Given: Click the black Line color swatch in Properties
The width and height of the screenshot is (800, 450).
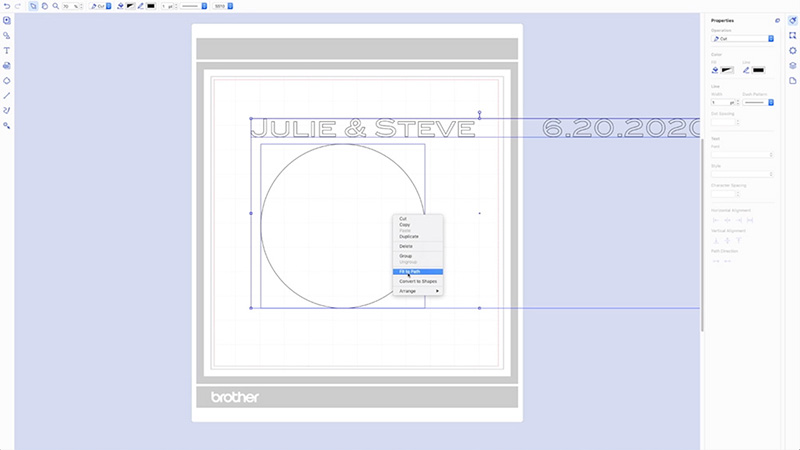Looking at the screenshot, I should pos(758,70).
